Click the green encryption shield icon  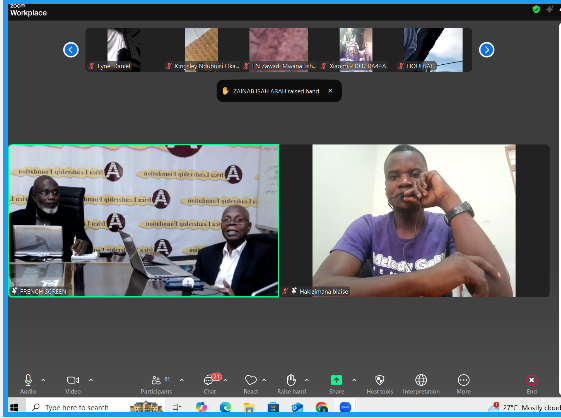coord(536,9)
